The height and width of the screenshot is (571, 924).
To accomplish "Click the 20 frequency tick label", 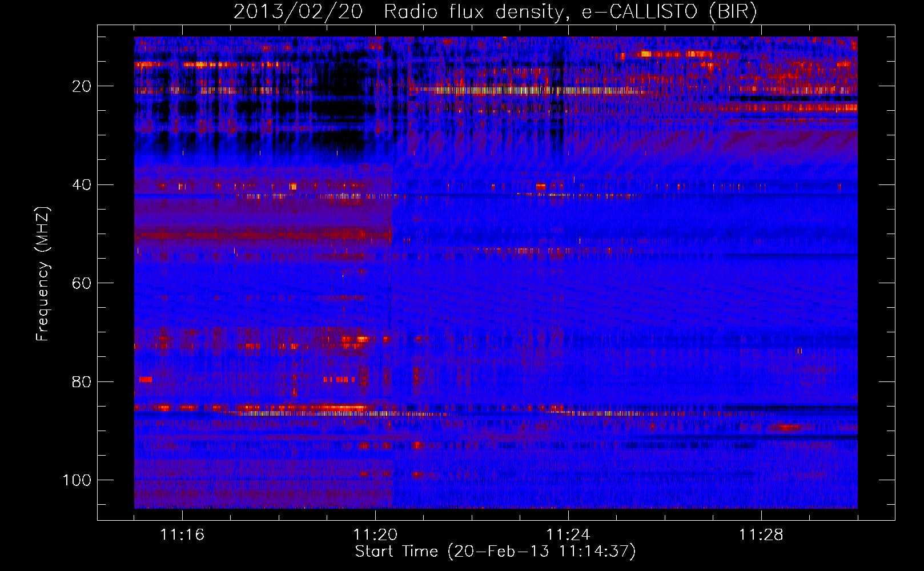I will [x=82, y=86].
